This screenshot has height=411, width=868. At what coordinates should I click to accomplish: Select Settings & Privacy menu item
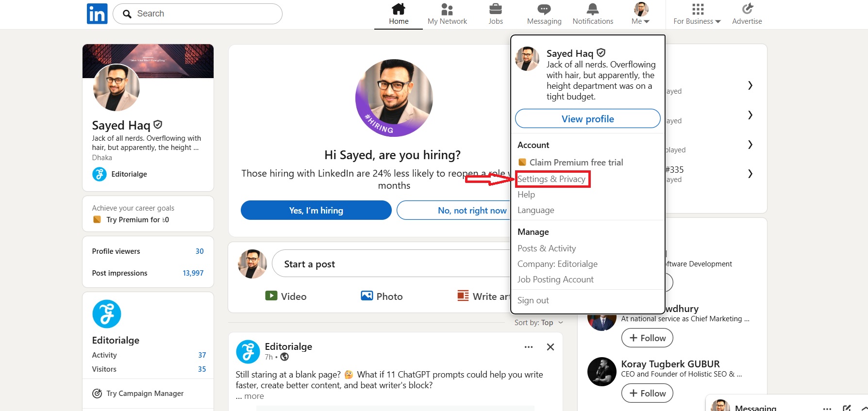pyautogui.click(x=551, y=179)
